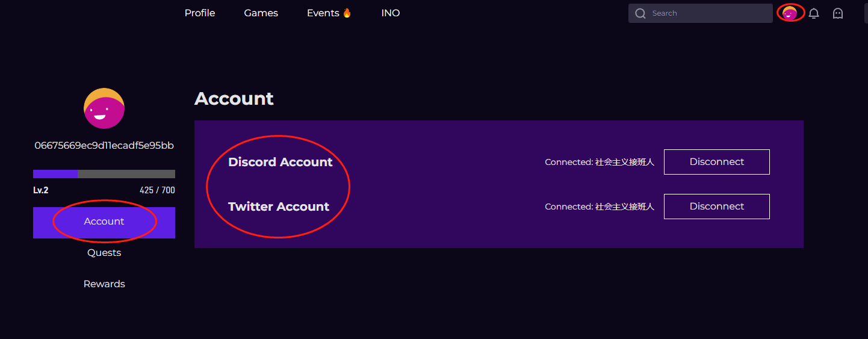Open the Rewards section

pyautogui.click(x=104, y=284)
